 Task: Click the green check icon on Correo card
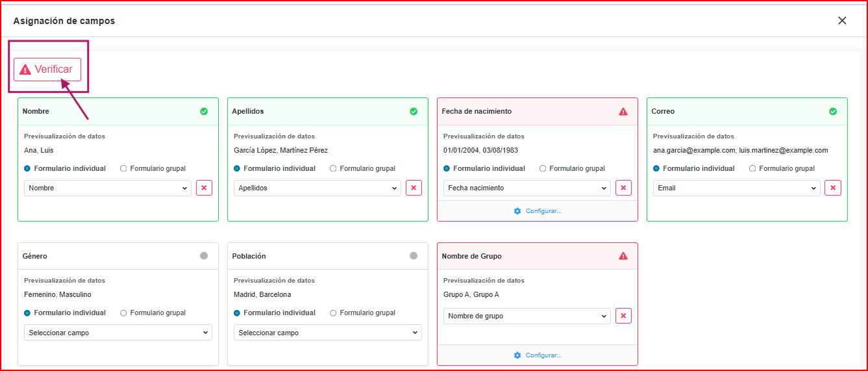pos(833,112)
